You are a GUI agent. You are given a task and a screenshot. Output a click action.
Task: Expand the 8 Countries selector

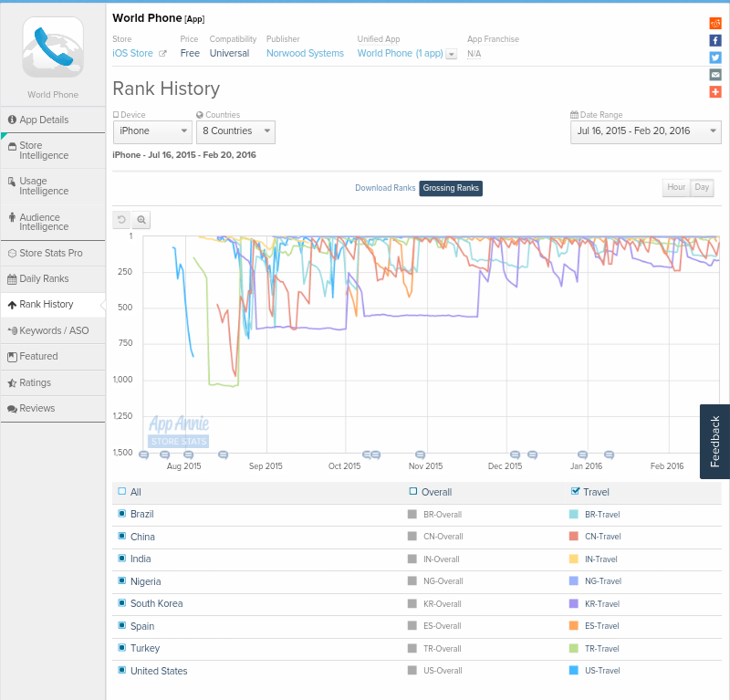235,131
